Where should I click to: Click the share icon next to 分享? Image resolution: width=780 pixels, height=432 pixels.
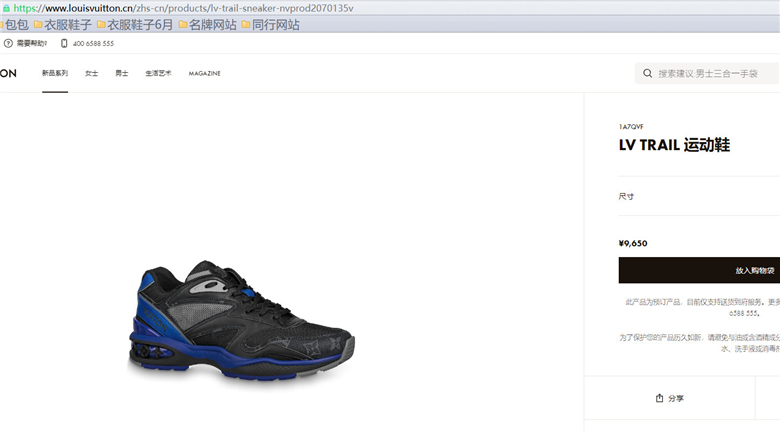[x=660, y=398]
